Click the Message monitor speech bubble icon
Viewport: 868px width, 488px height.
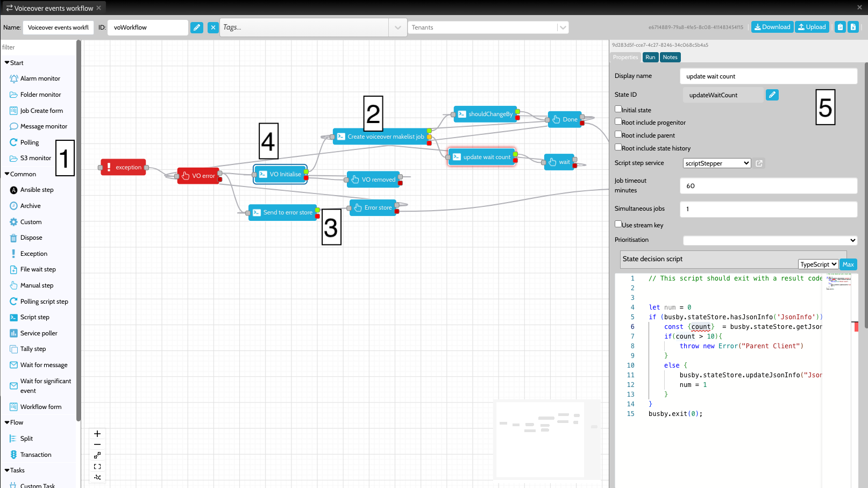pyautogui.click(x=14, y=126)
